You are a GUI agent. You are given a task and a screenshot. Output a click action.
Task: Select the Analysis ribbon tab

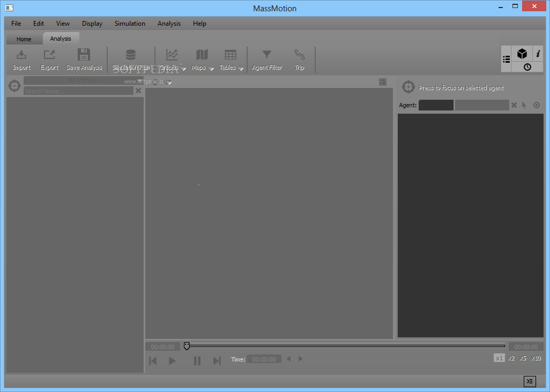(x=61, y=39)
